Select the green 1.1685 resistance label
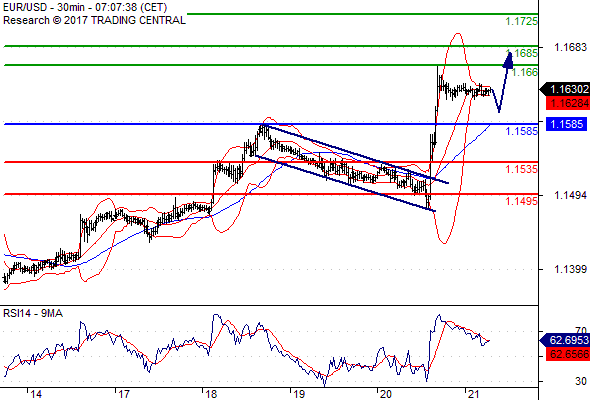 [522, 53]
